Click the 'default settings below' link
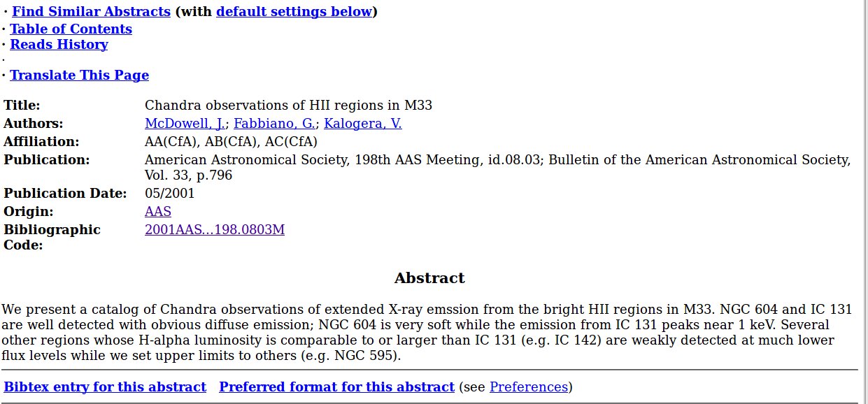868x404 pixels. click(x=294, y=12)
